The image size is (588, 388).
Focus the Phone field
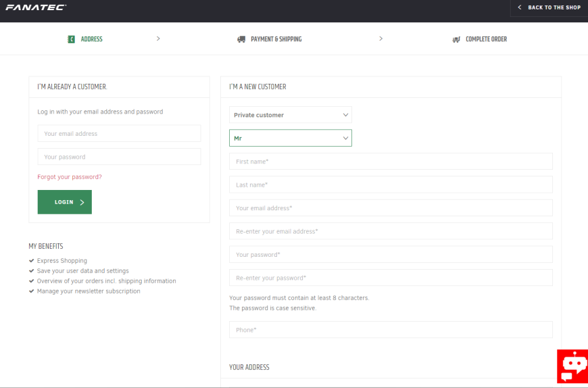[x=391, y=329]
